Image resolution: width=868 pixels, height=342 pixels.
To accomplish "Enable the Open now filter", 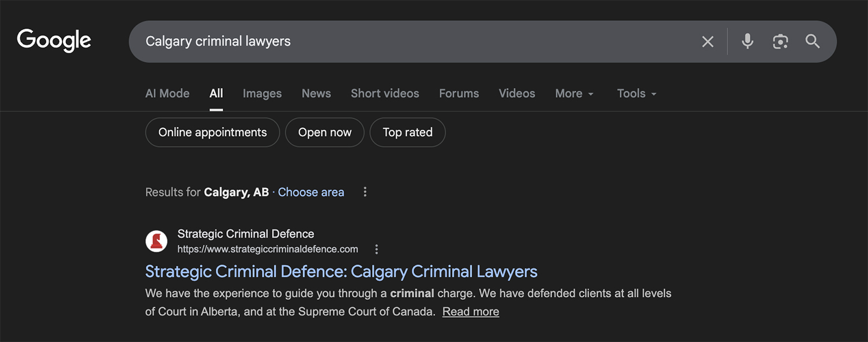I will tap(325, 132).
